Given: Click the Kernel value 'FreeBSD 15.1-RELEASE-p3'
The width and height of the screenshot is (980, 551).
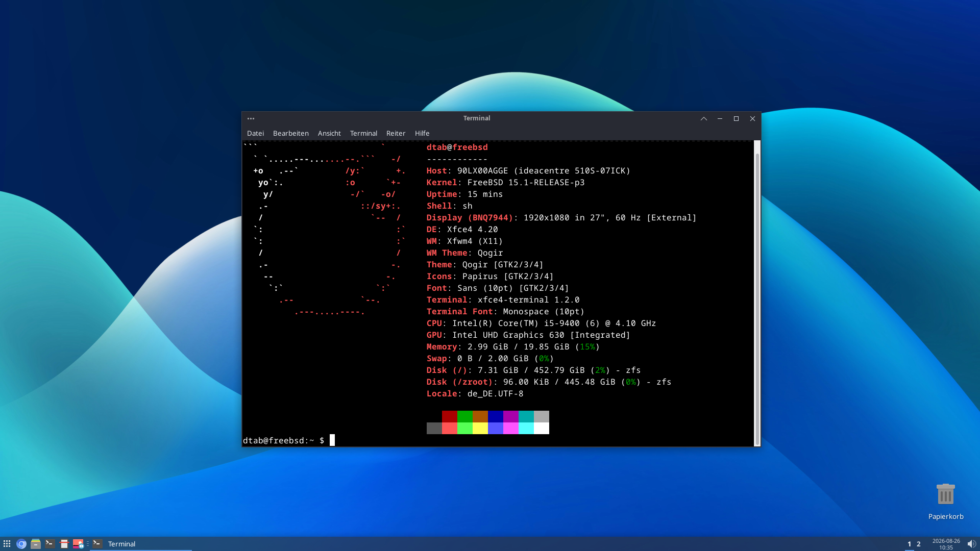Looking at the screenshot, I should pyautogui.click(x=526, y=182).
